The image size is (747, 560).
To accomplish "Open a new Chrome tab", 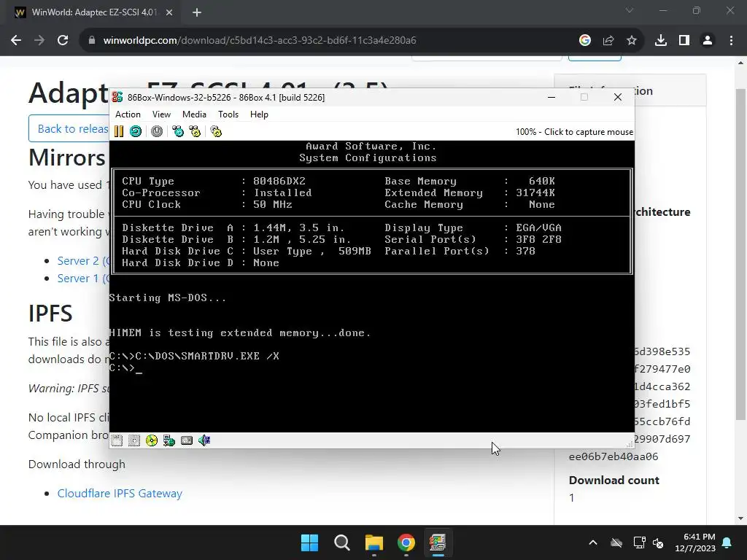I will pyautogui.click(x=197, y=12).
